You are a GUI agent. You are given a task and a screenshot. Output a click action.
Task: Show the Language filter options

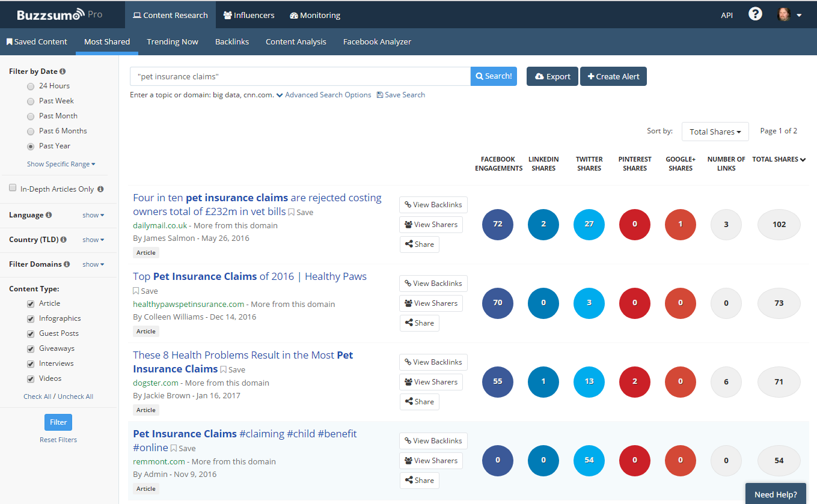click(x=93, y=215)
